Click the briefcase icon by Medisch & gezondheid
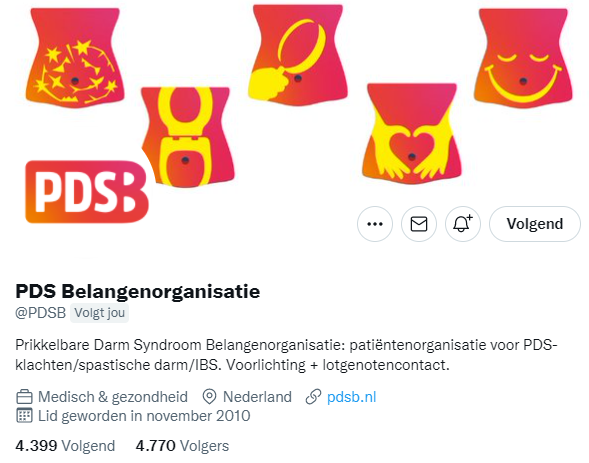Image resolution: width=589 pixels, height=463 pixels. click(x=24, y=397)
